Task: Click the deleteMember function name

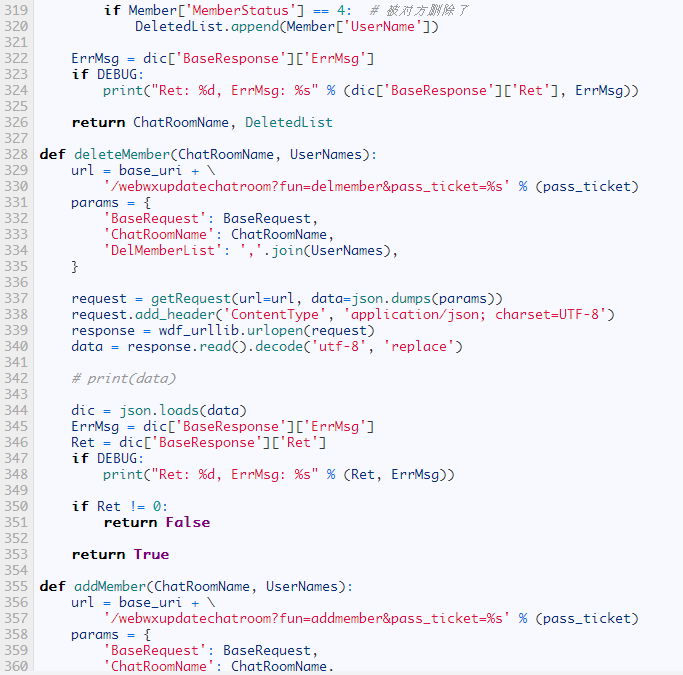Action: (122, 155)
